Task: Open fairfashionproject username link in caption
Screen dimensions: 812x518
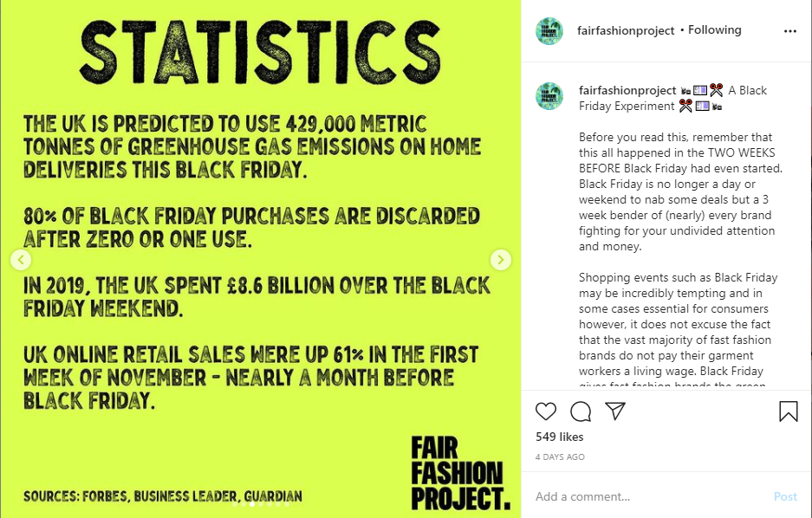Action: pyautogui.click(x=627, y=91)
